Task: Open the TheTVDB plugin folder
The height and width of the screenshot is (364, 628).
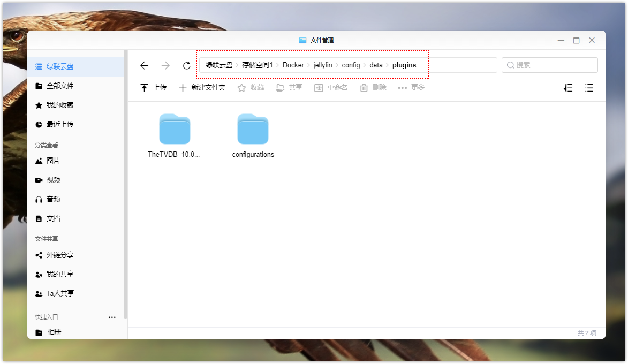Action: point(175,130)
